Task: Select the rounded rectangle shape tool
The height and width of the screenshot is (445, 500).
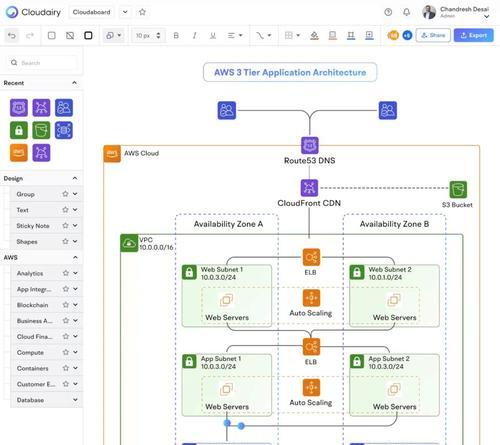Action: (x=52, y=35)
